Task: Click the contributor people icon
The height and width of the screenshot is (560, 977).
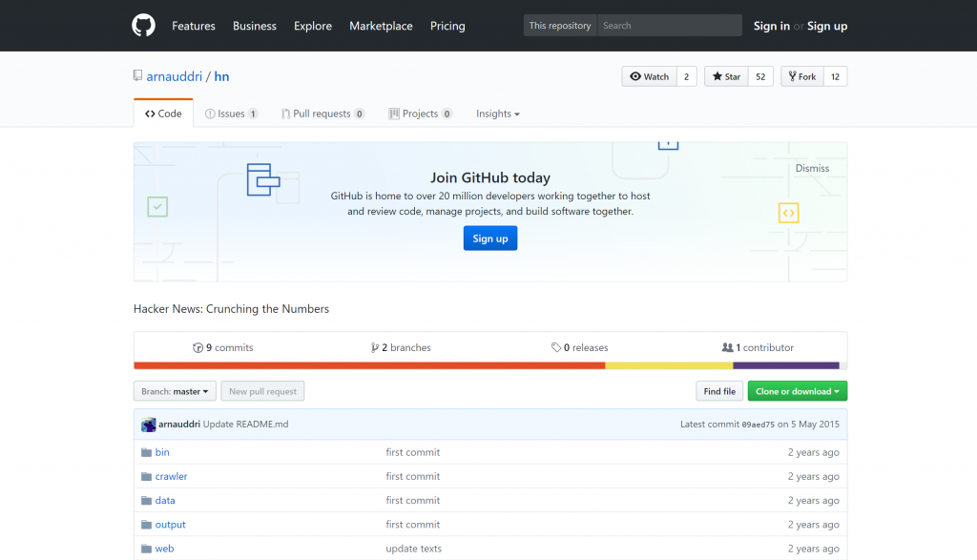Action: click(727, 348)
